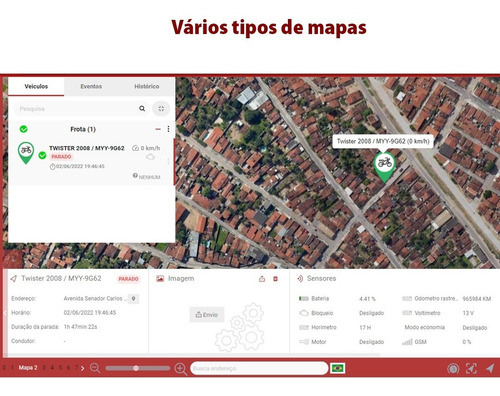Click the Modo economia sensor label
This screenshot has height=396, width=500.
coord(424,327)
